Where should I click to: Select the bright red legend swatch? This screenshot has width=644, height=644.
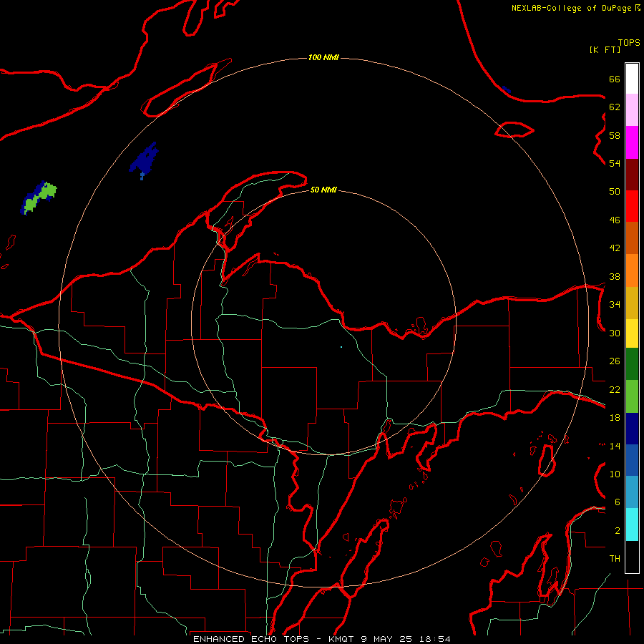click(x=632, y=206)
